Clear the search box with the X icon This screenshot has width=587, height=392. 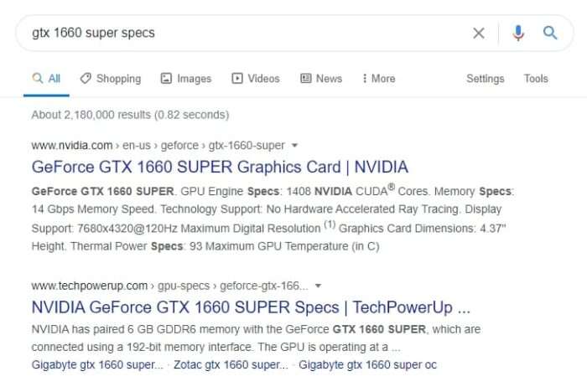pos(479,33)
